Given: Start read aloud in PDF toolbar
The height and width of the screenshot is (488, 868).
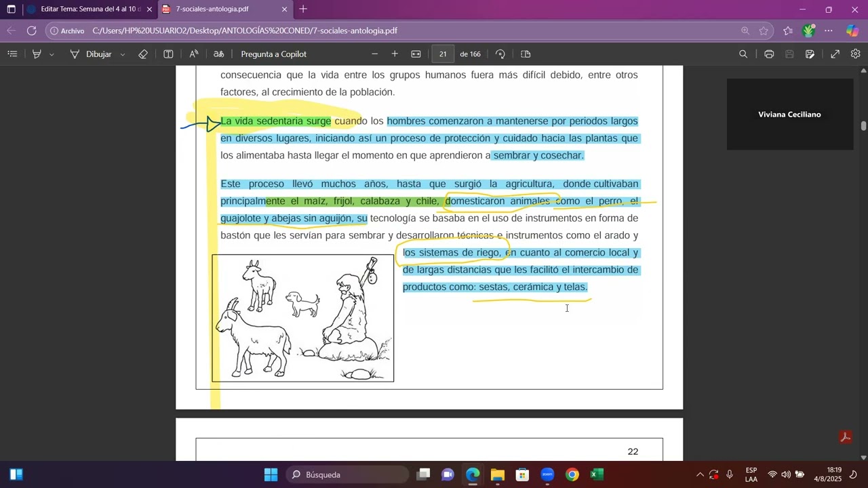Looking at the screenshot, I should tap(194, 54).
